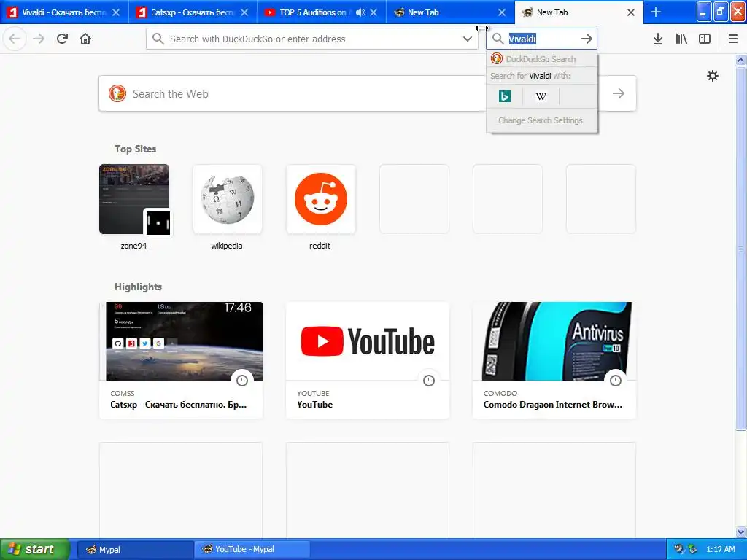Open the Downloads toolbar icon
The width and height of the screenshot is (747, 560).
pos(658,39)
